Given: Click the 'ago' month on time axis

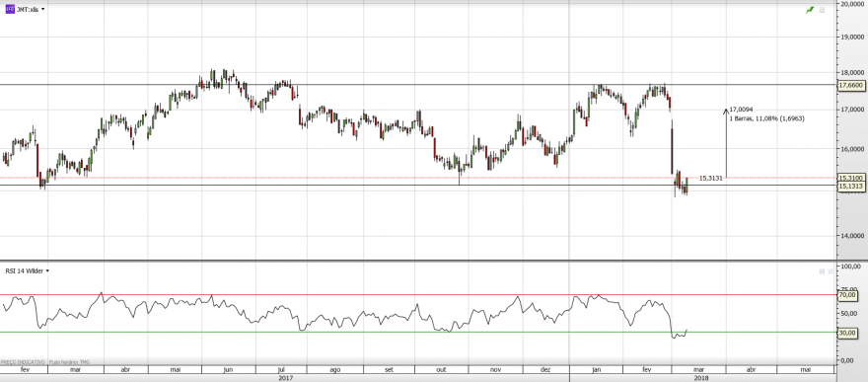Looking at the screenshot, I should coord(334,369).
